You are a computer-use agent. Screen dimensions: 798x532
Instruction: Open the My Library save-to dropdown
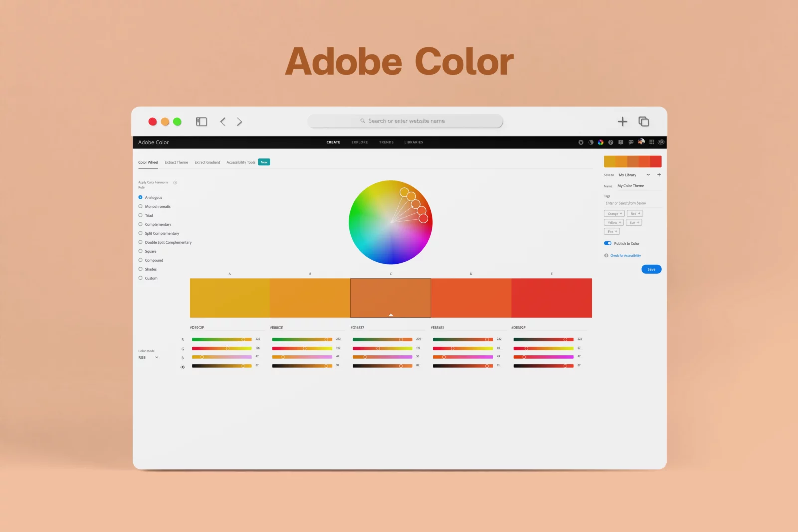(x=634, y=175)
